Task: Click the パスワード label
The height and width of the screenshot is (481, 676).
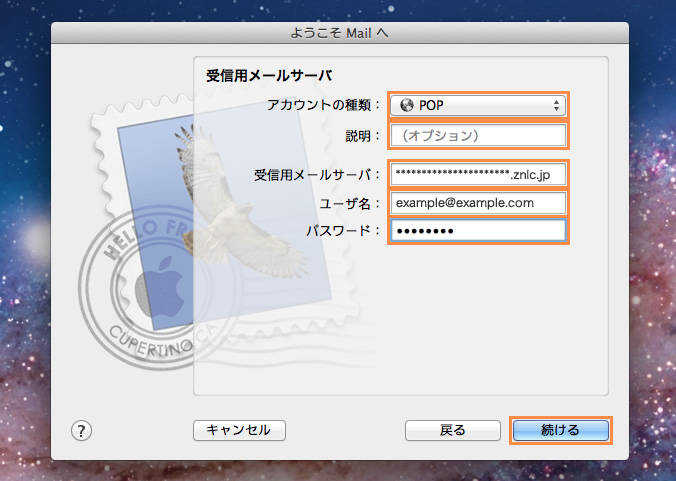Action: coord(344,231)
